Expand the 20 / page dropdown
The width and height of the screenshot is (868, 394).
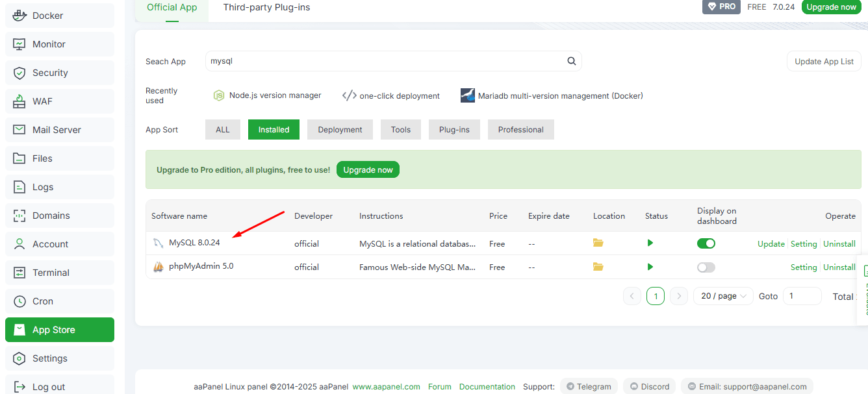point(723,296)
